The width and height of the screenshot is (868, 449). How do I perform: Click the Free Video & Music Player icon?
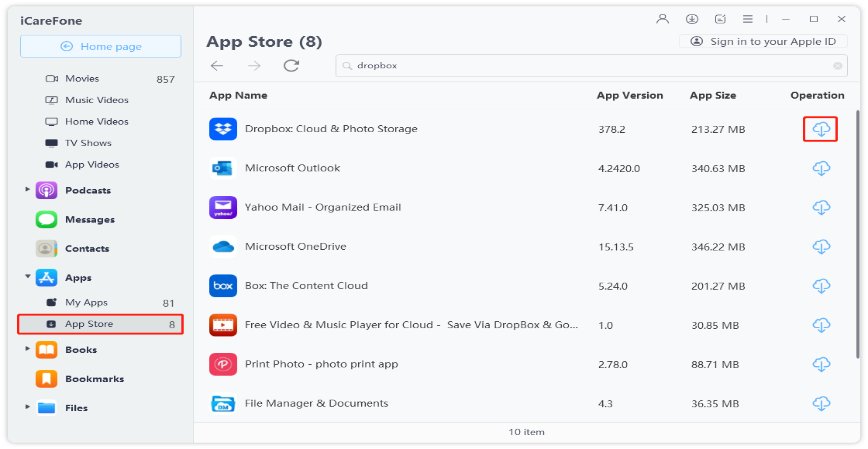223,326
